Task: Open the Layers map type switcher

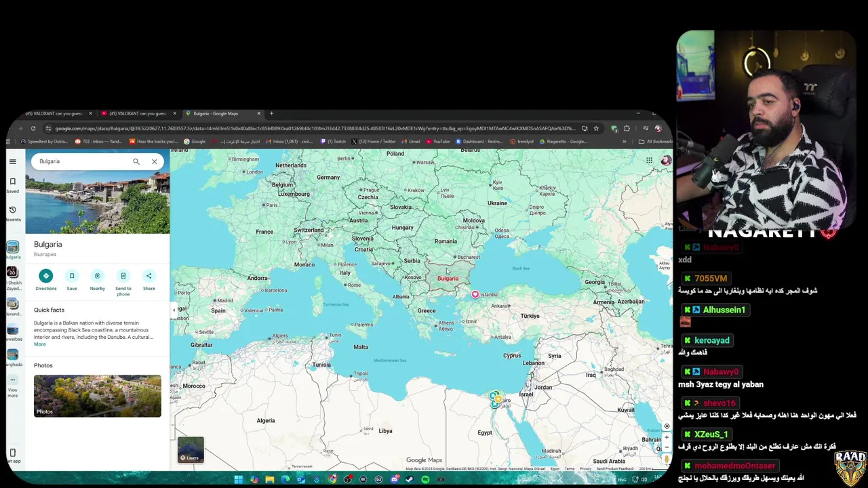Action: coord(191,450)
